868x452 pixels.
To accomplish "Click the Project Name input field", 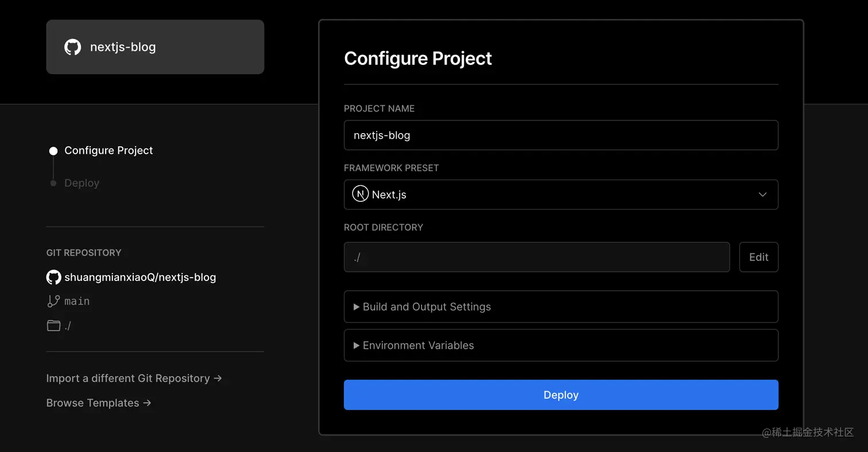I will coord(560,135).
